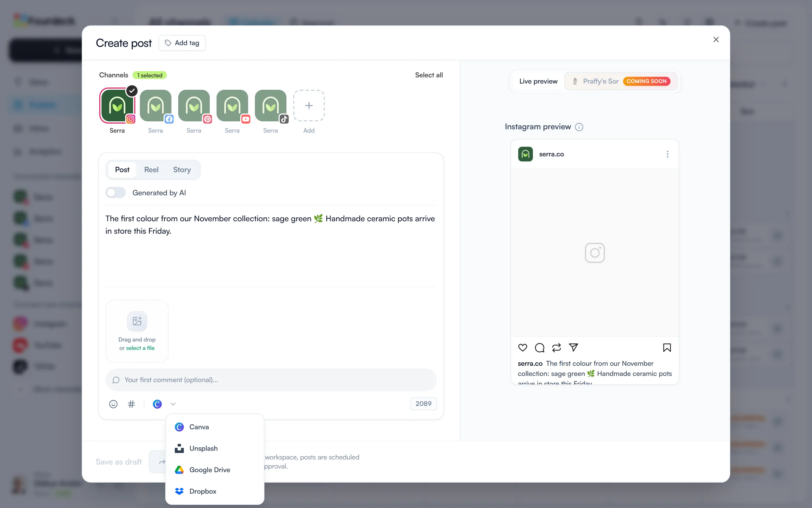
Task: Click the Instagram placeholder image icon
Action: point(595,253)
